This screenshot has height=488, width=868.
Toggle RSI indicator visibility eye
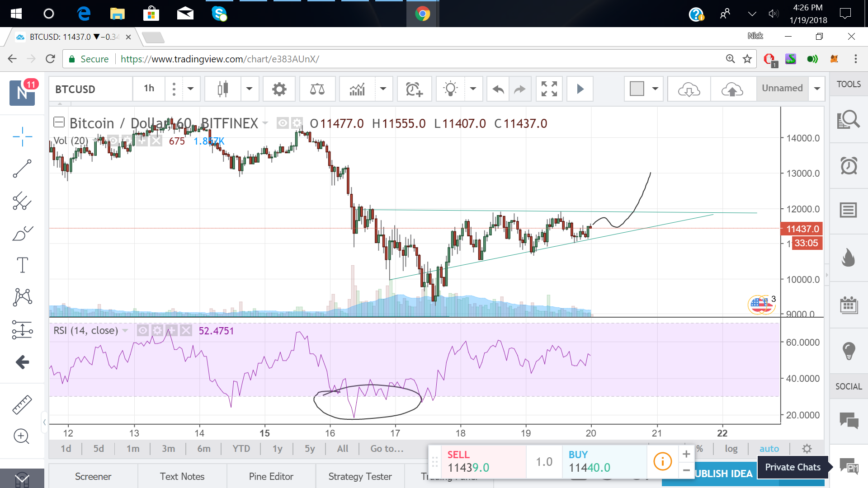click(143, 330)
